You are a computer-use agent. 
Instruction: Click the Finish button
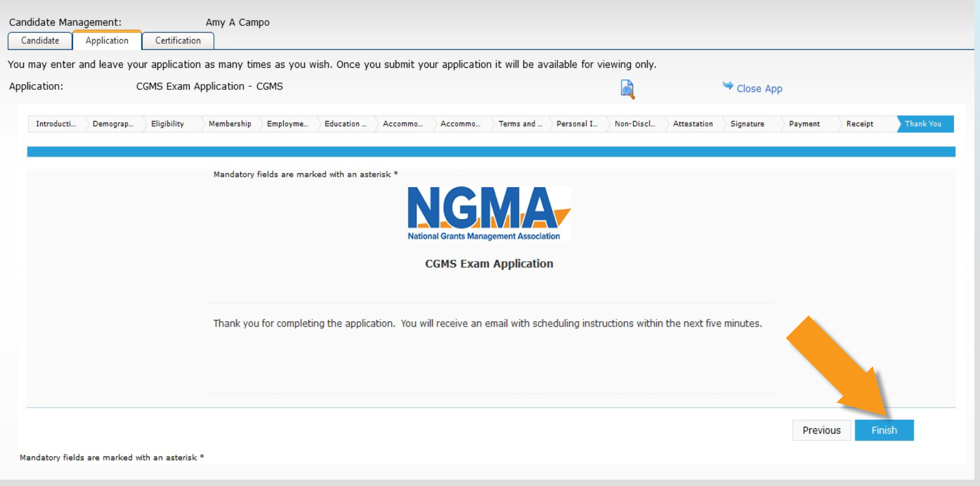[884, 430]
